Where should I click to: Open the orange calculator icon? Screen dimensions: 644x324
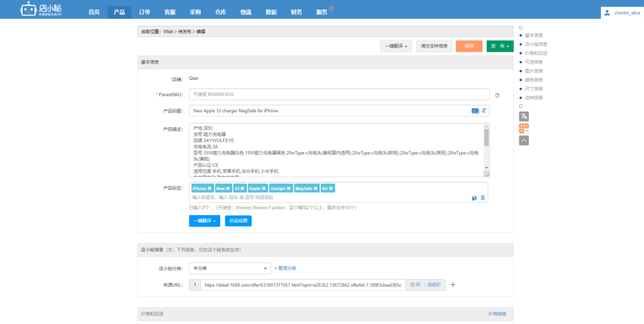(x=524, y=128)
